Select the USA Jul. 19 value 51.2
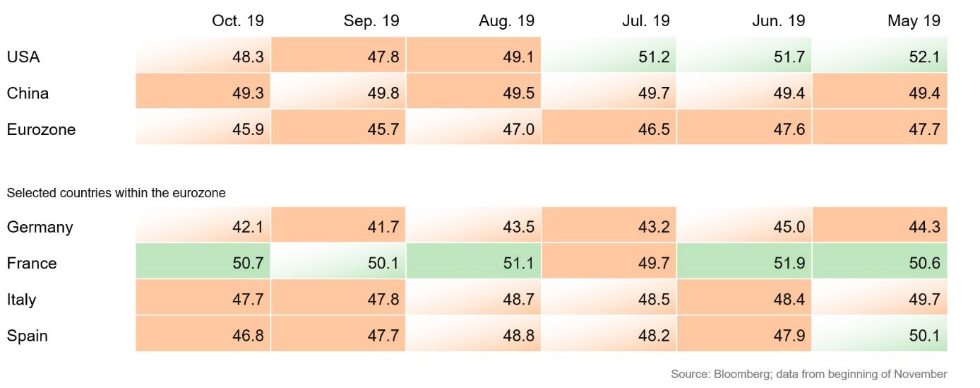 click(653, 57)
